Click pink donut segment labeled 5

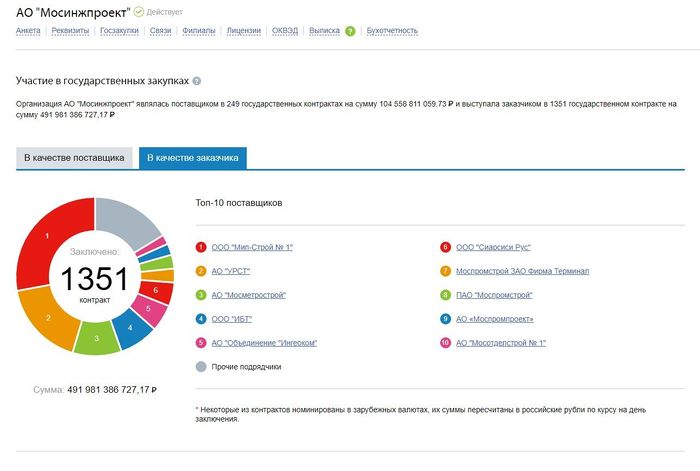[148, 308]
